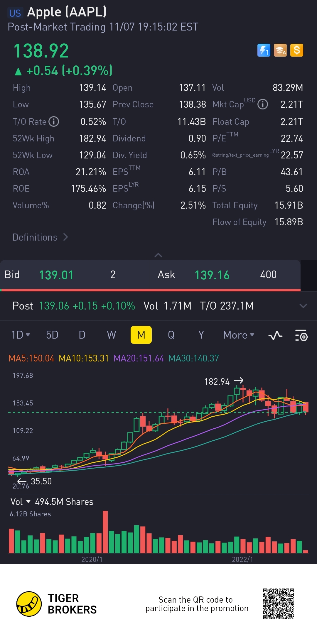Tap the tallest red volume bar
317x644 pixels.
click(105, 532)
